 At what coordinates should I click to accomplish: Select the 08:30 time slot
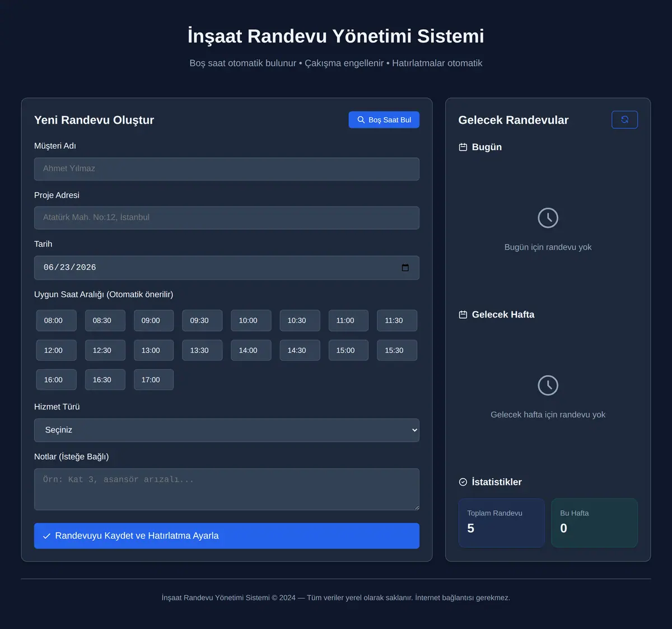point(105,320)
